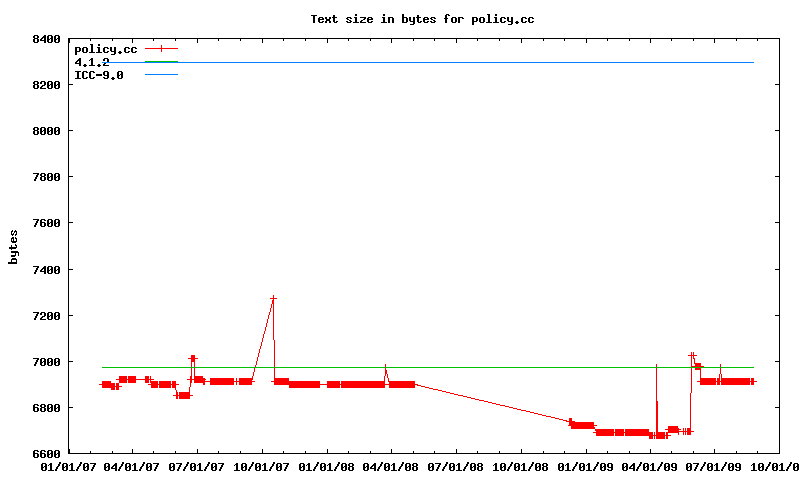Image resolution: width=800 pixels, height=480 pixels.
Task: Select the 07/01/08 x-axis date label
Action: [x=457, y=466]
